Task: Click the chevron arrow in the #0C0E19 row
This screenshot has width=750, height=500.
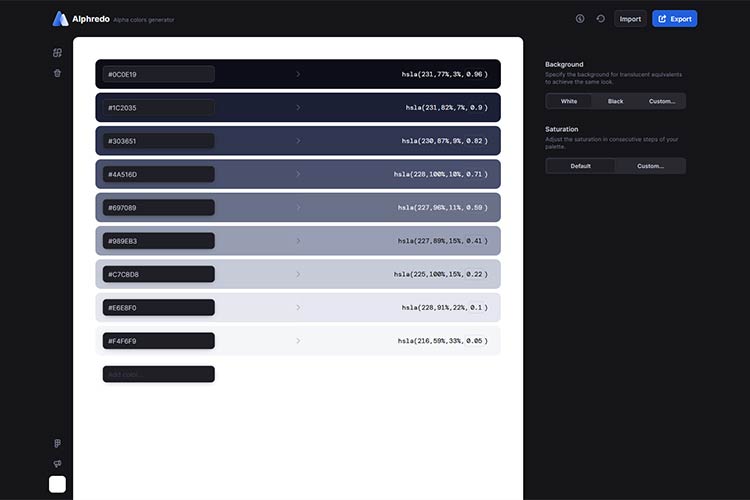Action: pyautogui.click(x=298, y=74)
